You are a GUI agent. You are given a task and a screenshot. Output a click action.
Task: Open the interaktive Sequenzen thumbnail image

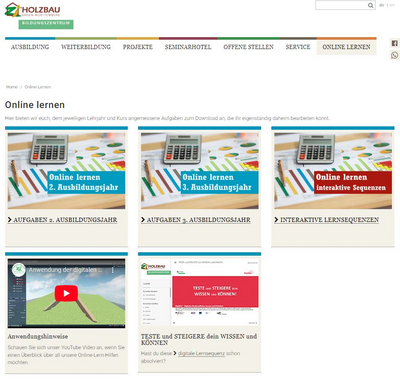[x=333, y=171]
